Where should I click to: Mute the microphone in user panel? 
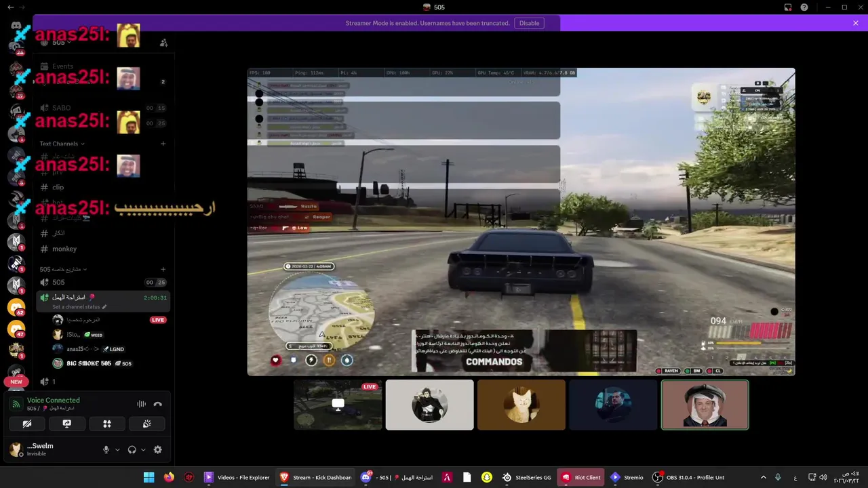[x=106, y=449]
